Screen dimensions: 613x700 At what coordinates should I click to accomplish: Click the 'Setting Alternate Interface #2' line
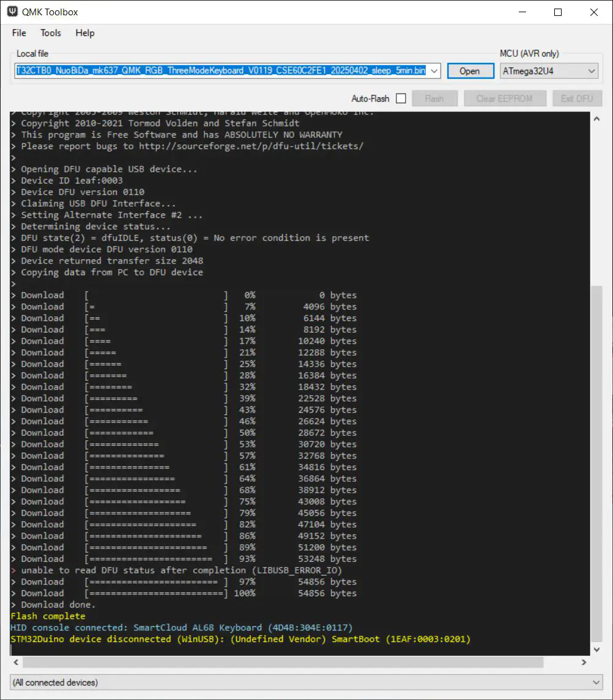(107, 215)
